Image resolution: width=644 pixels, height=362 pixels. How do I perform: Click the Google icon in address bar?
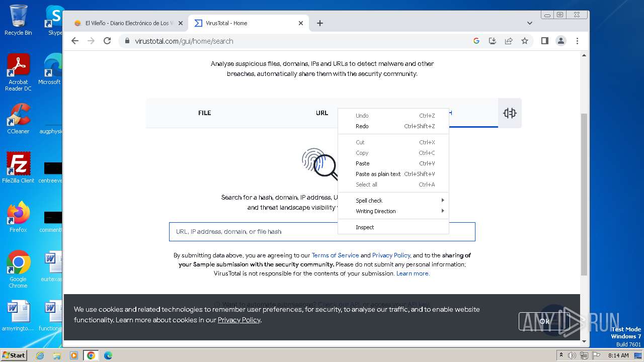476,41
